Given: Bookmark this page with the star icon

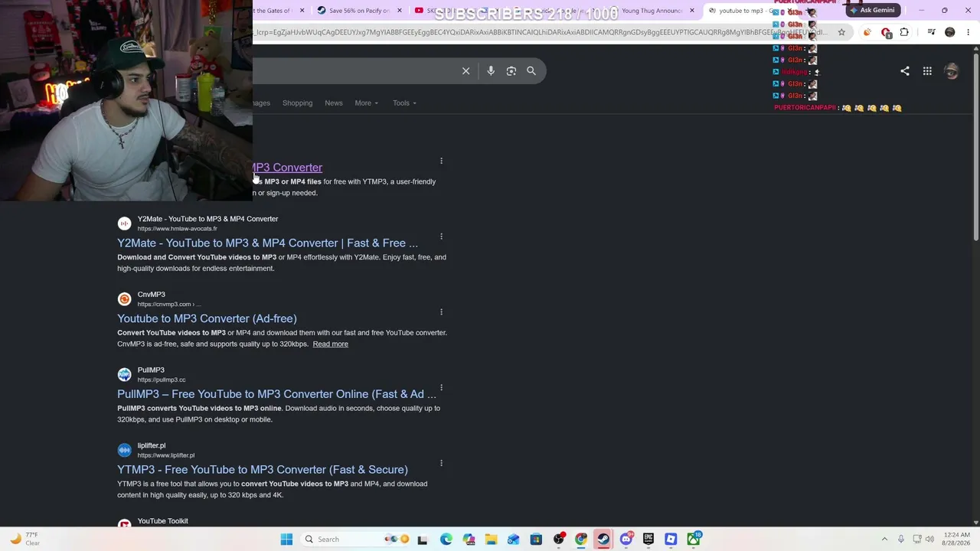Looking at the screenshot, I should point(841,32).
